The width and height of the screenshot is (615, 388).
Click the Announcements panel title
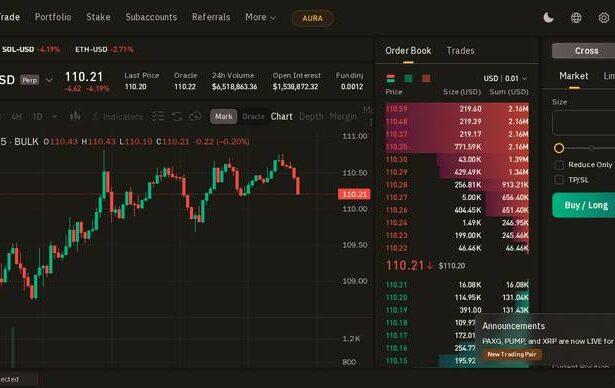pos(513,326)
